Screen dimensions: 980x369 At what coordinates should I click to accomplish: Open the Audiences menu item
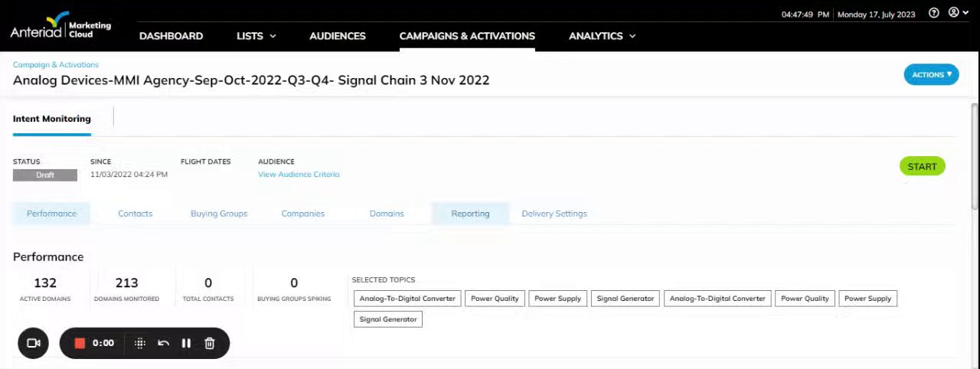point(337,36)
